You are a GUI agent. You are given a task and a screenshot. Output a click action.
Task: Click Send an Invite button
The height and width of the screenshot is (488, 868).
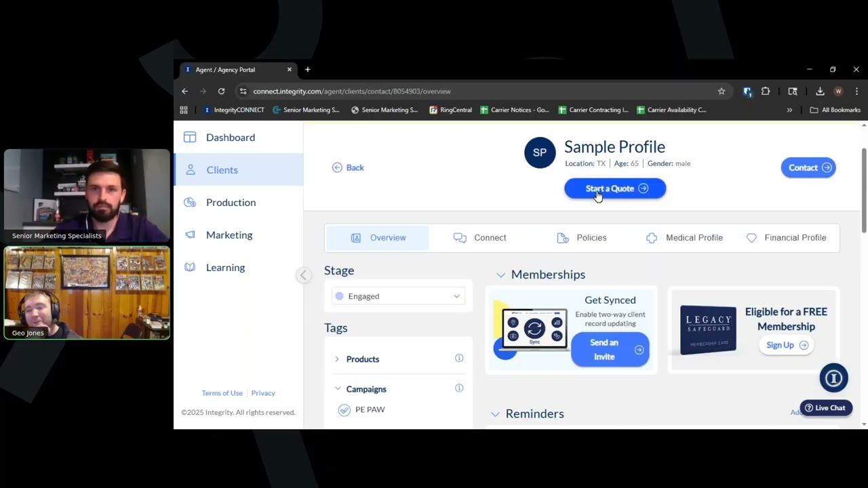(610, 350)
